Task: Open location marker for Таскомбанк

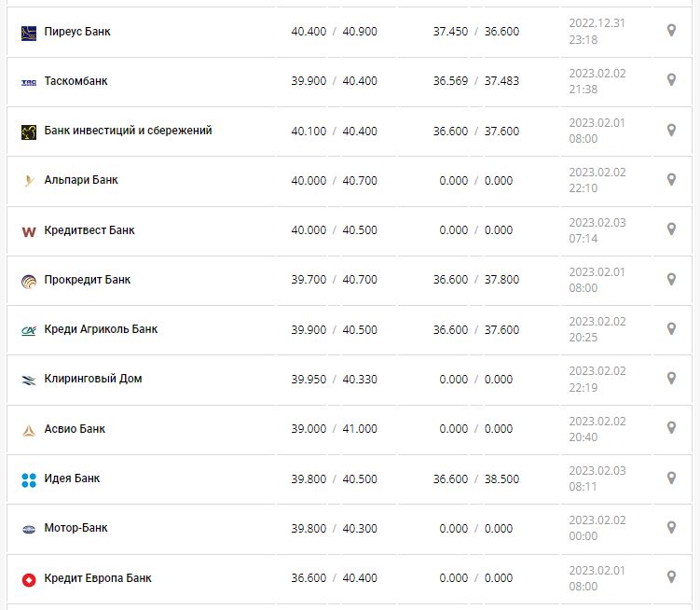Action: 671,80
